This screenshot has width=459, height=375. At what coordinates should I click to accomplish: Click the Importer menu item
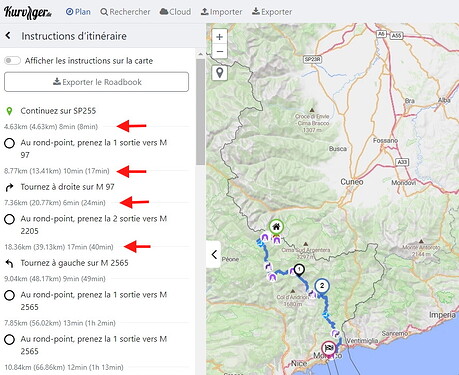tap(221, 12)
